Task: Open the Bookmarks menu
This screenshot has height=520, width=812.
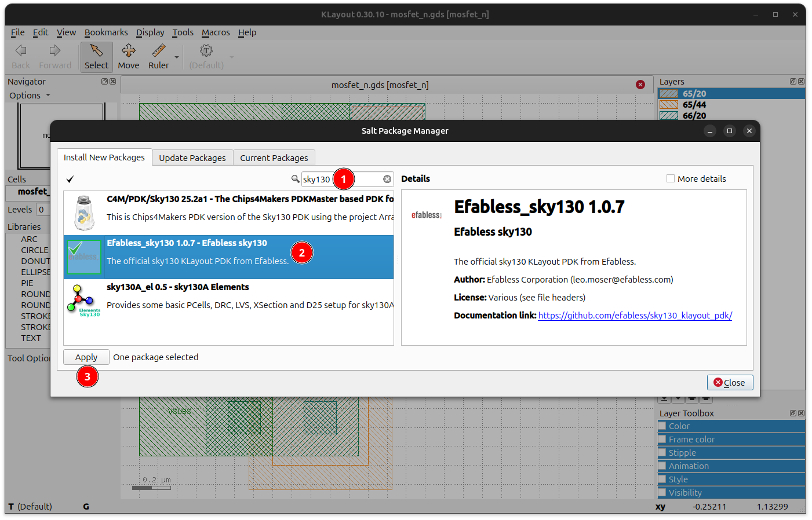Action: click(106, 32)
